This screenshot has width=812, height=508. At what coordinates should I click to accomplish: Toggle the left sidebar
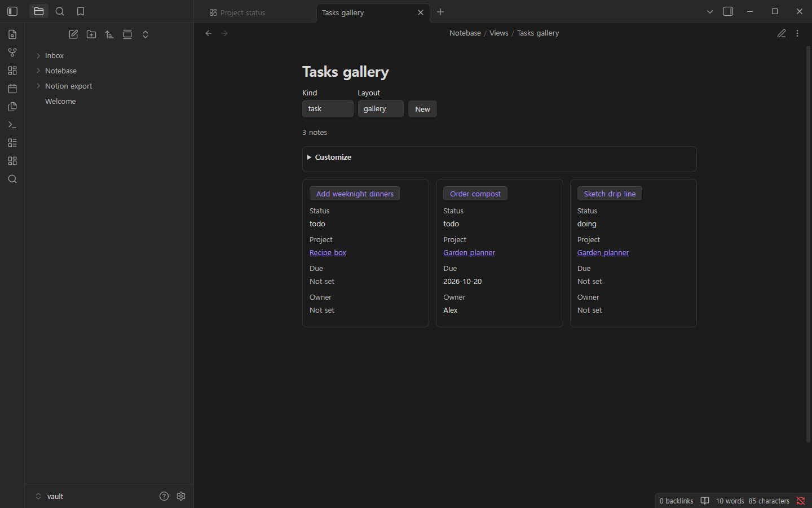click(12, 11)
